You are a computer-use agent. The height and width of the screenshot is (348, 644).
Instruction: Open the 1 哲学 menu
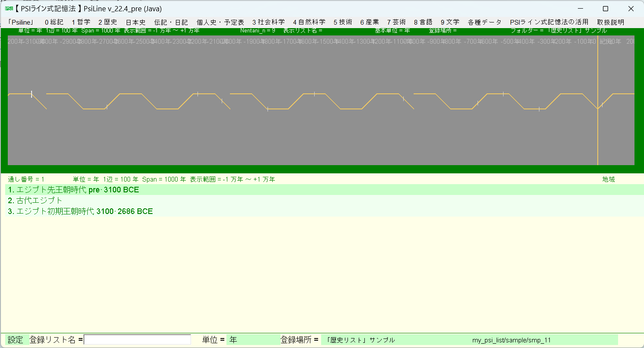point(81,22)
